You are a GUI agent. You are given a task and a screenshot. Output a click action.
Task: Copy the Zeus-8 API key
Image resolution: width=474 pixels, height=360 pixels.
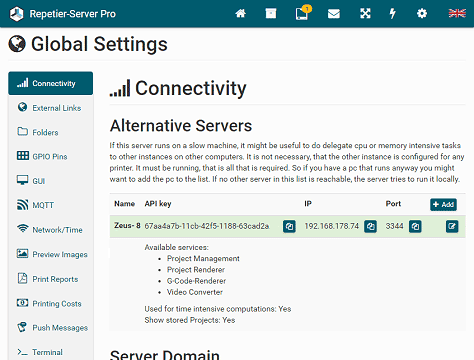pyautogui.click(x=289, y=227)
